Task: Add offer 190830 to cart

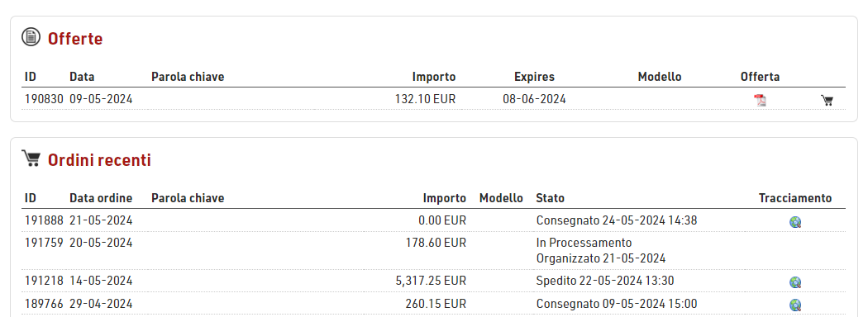Action: 827,100
